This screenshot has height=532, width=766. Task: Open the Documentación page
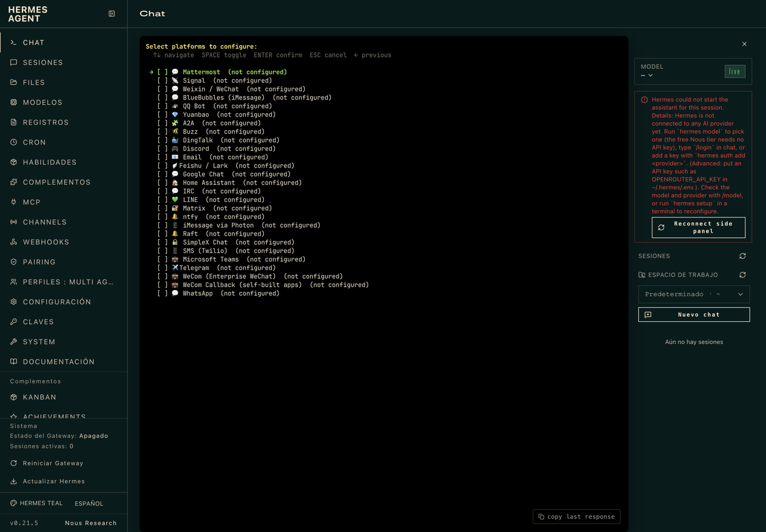point(64,362)
